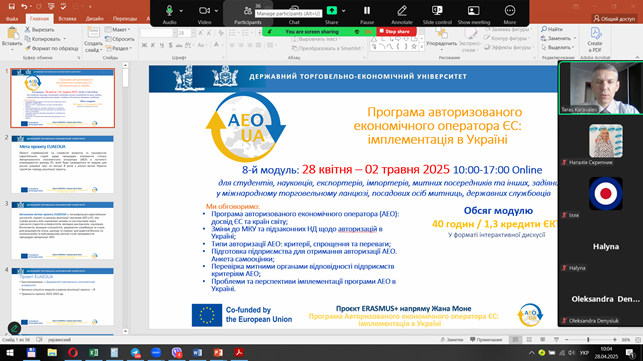Toggle strikethrough abc formatting
This screenshot has width=643, height=361.
tap(179, 45)
